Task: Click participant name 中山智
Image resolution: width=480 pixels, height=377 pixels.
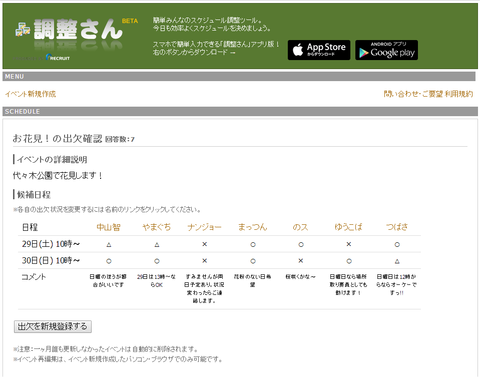Action: coord(108,227)
